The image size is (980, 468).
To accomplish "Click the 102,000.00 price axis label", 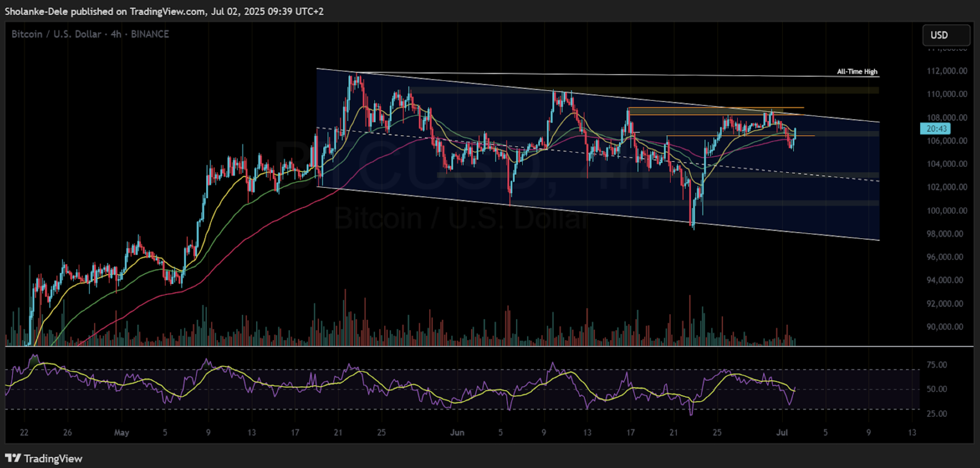I will click(x=947, y=187).
